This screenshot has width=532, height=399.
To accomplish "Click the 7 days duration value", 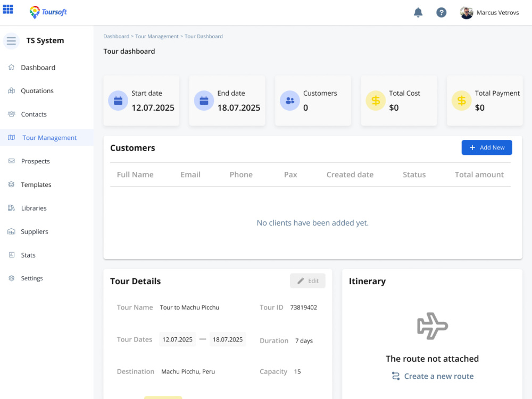I will click(x=304, y=340).
